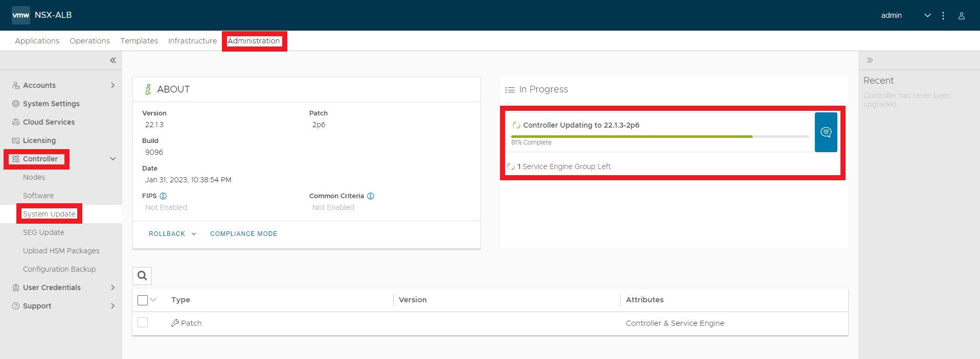
Task: Expand the Accounts section chevron
Action: click(x=113, y=85)
